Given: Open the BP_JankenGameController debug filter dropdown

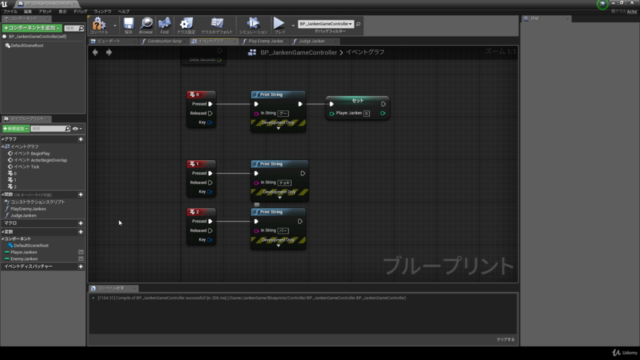Looking at the screenshot, I should point(326,24).
